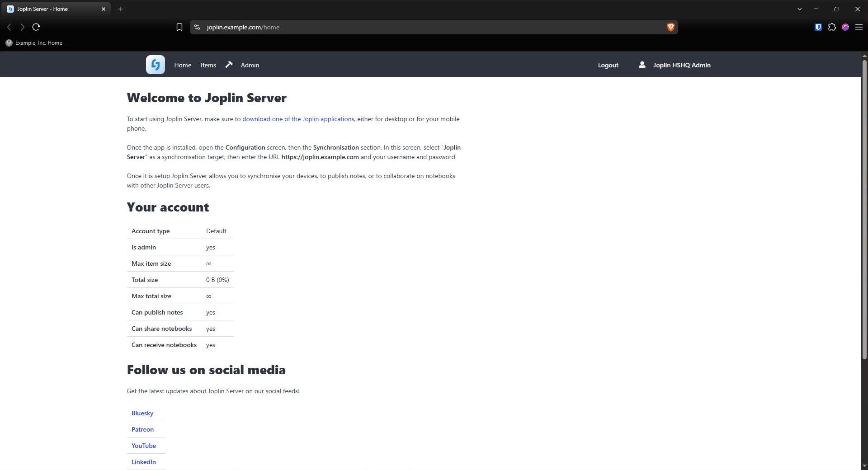This screenshot has width=868, height=470.
Task: Click the 'Welcome to Joplin Server' heading
Action: click(x=207, y=98)
